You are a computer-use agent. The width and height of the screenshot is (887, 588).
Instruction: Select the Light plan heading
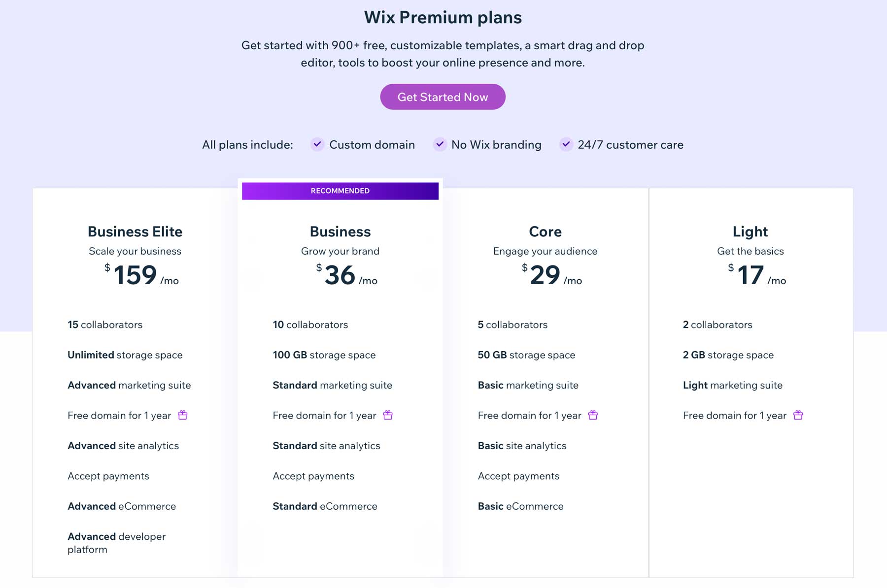click(750, 231)
